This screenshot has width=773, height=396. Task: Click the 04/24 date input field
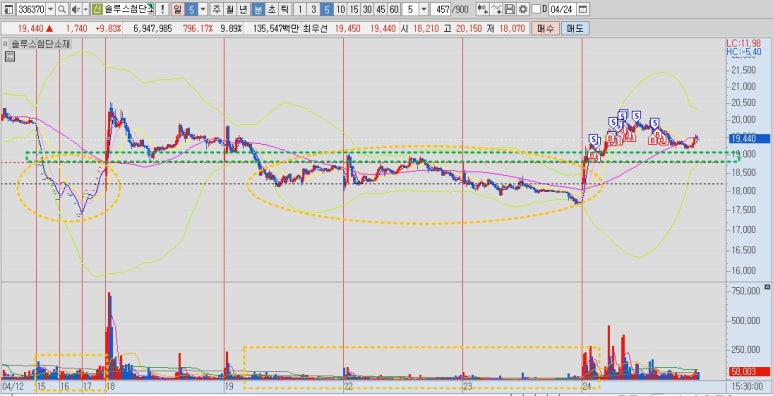[562, 9]
